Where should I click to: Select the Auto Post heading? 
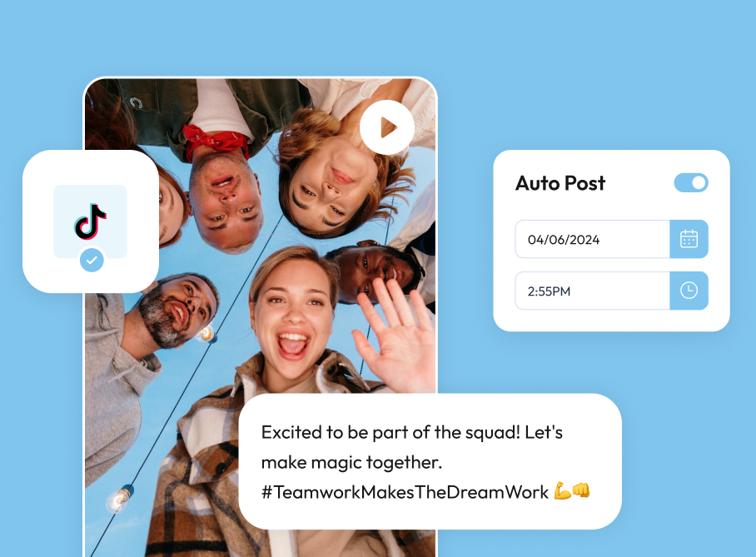pos(560,183)
